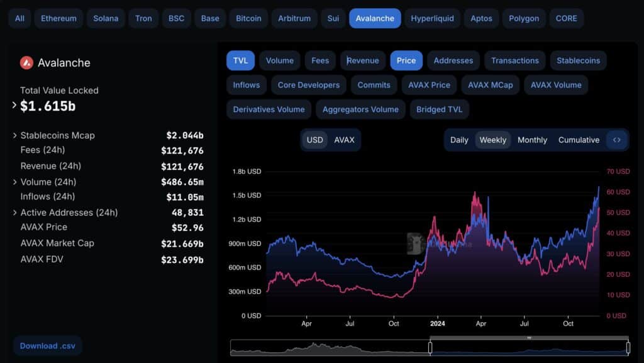Click the embed code icon button
The height and width of the screenshot is (363, 644).
[616, 140]
